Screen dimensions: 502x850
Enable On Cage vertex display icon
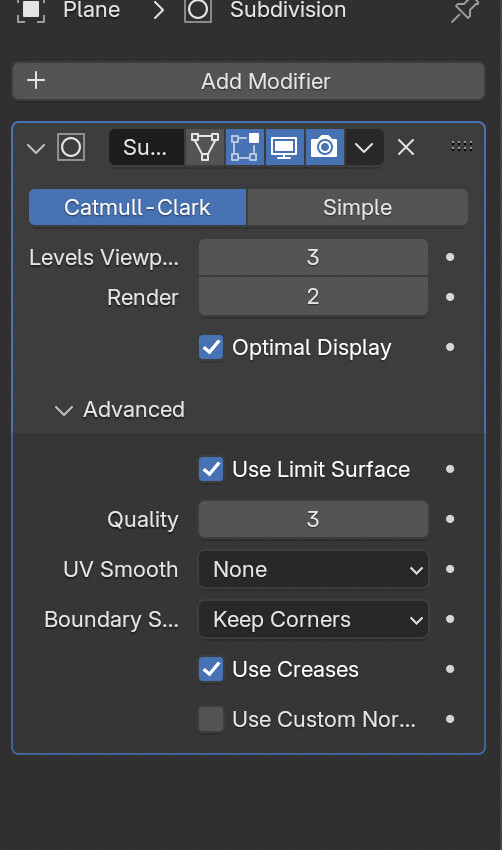point(205,147)
